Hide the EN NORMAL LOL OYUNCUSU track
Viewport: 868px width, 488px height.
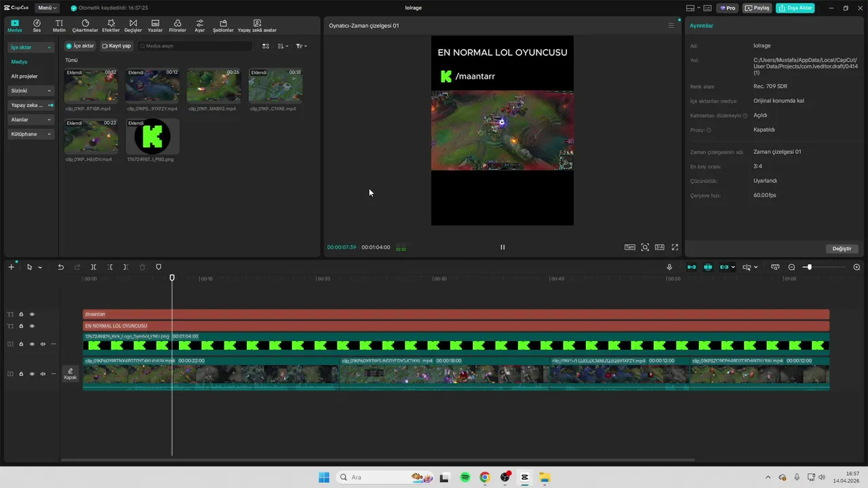pyautogui.click(x=32, y=326)
